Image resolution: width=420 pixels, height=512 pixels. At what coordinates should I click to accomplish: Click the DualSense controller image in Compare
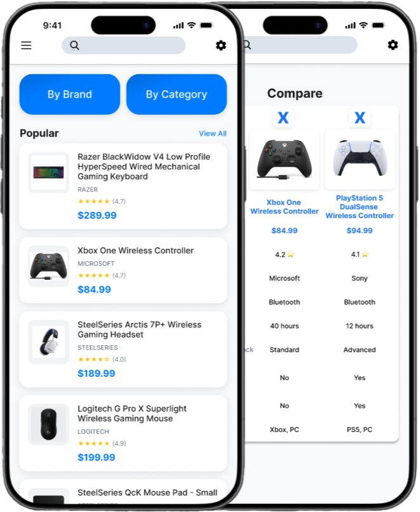(x=360, y=159)
